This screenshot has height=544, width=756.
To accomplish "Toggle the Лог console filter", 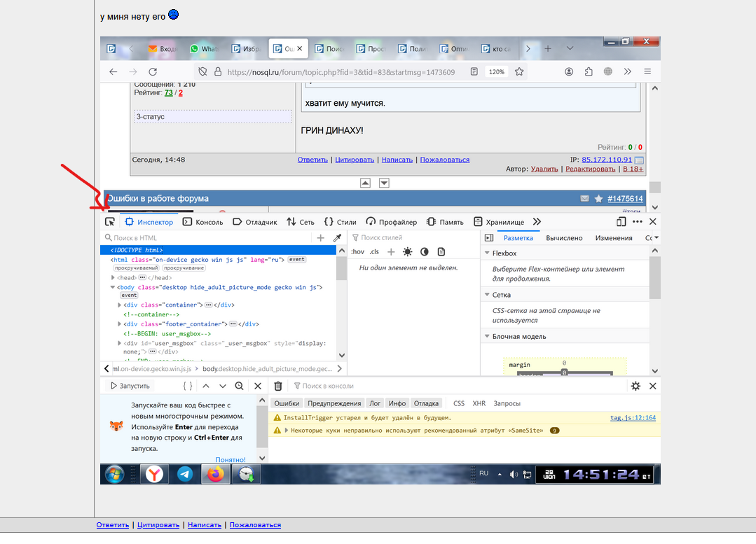I will (375, 403).
